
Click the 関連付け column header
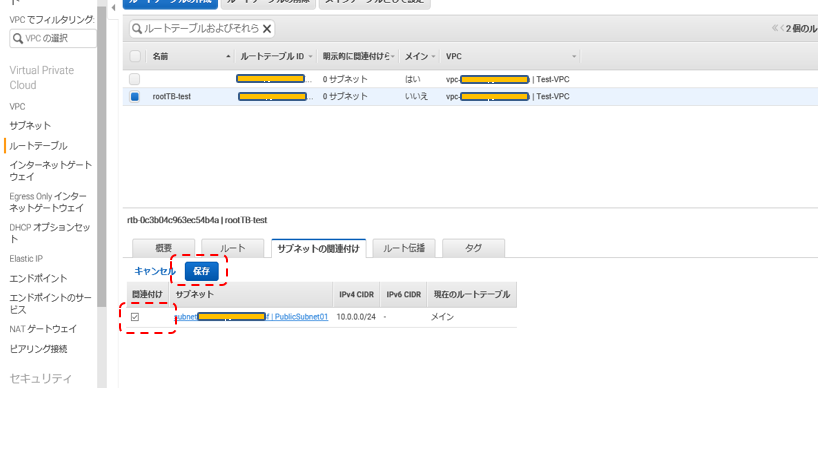coord(147,294)
